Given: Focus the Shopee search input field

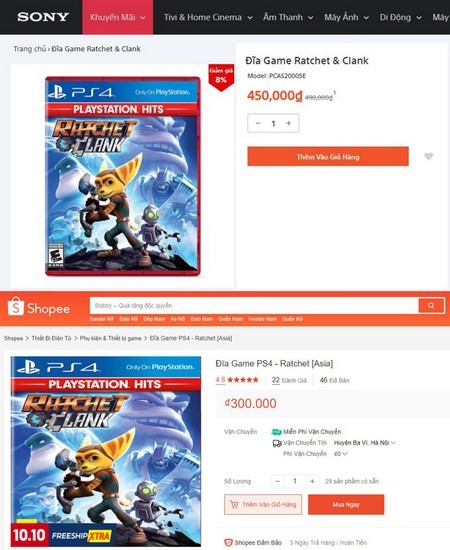Looking at the screenshot, I should coord(254,306).
